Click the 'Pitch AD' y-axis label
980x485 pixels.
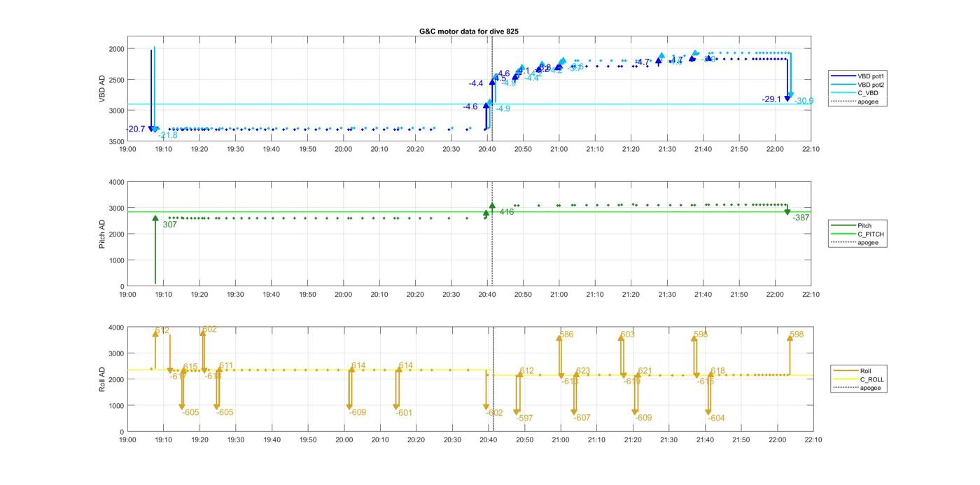pyautogui.click(x=102, y=234)
